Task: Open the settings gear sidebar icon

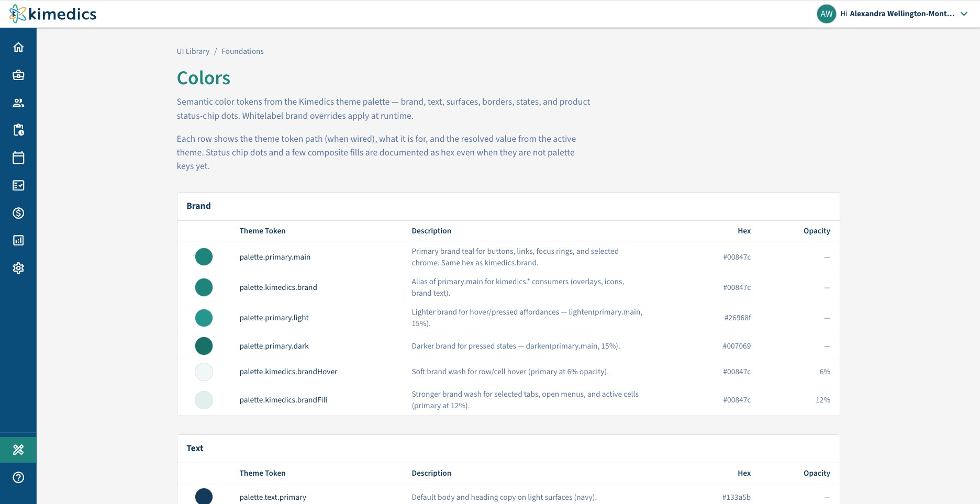Action: pos(18,268)
